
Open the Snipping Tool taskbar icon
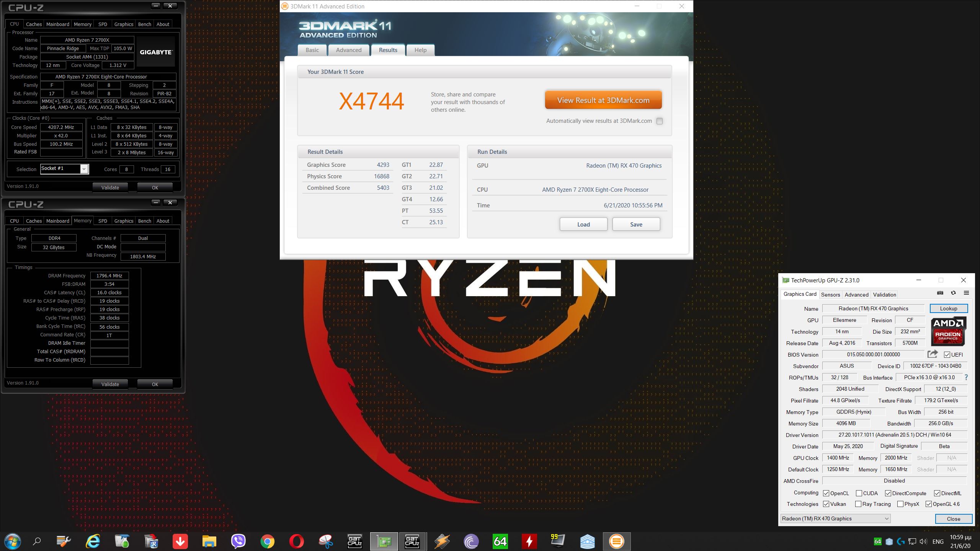(x=326, y=541)
